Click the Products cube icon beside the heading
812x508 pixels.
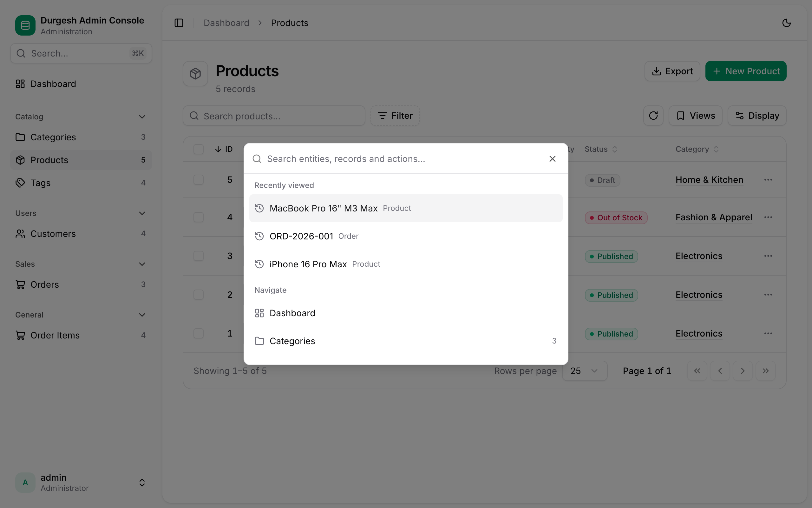tap(195, 74)
